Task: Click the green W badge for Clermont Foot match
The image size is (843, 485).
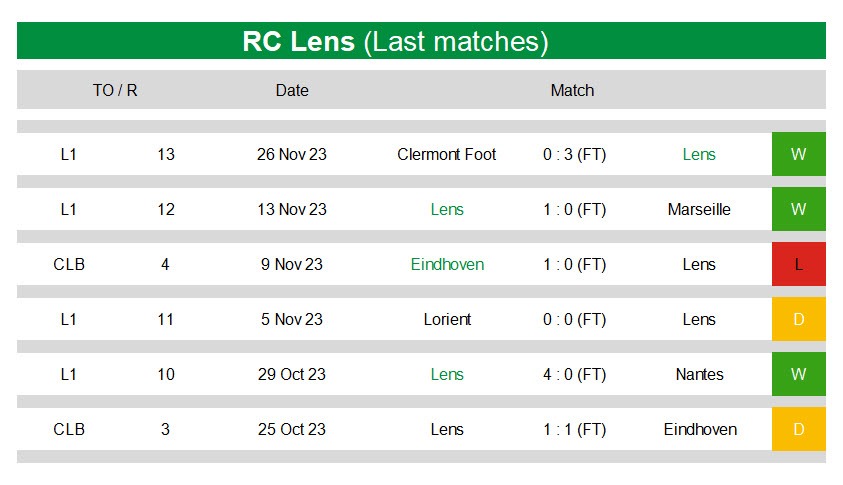Action: 798,154
